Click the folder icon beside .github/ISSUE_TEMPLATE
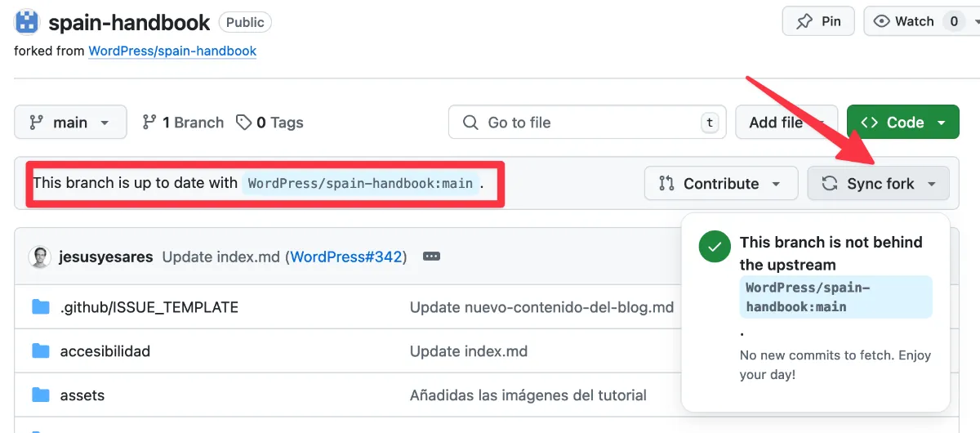Screen dimensions: 980x433 click(x=41, y=307)
